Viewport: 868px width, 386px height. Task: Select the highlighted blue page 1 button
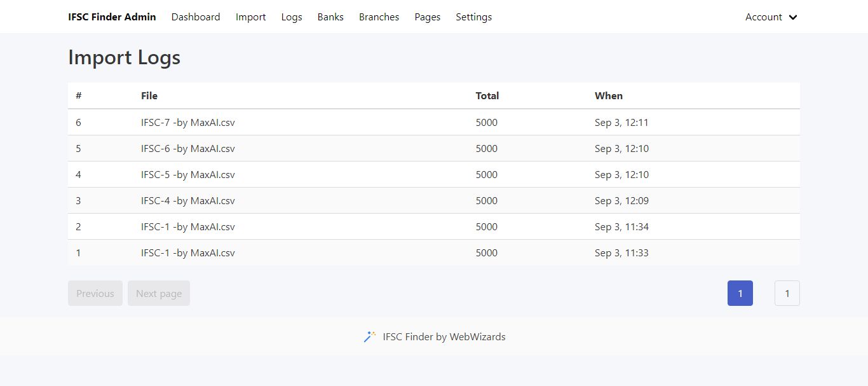pyautogui.click(x=740, y=293)
